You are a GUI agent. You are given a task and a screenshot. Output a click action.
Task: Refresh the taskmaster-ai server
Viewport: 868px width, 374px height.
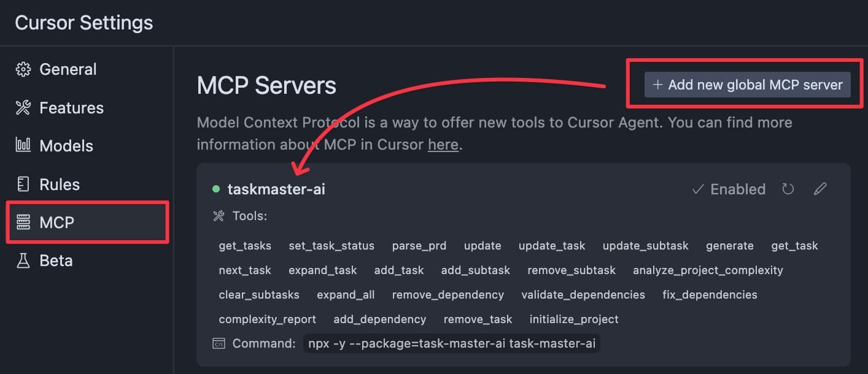(788, 189)
